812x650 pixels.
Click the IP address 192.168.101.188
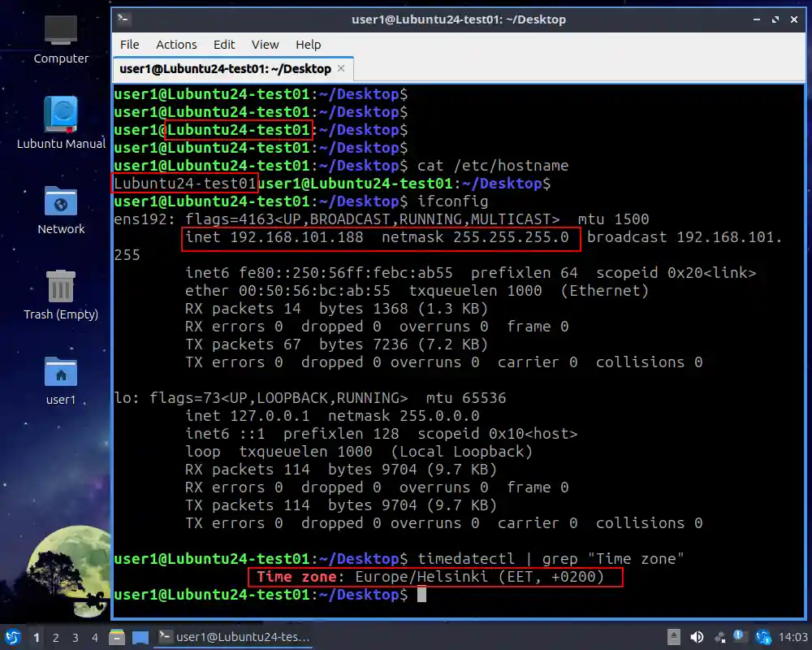coord(296,237)
